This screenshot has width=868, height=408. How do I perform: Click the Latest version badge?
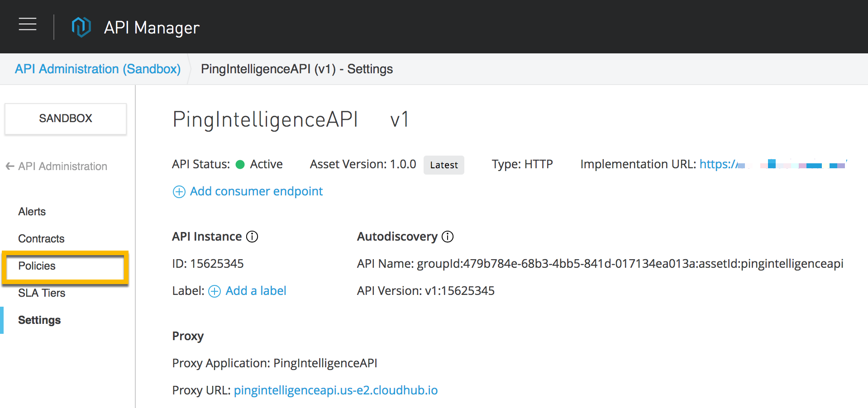click(x=444, y=165)
